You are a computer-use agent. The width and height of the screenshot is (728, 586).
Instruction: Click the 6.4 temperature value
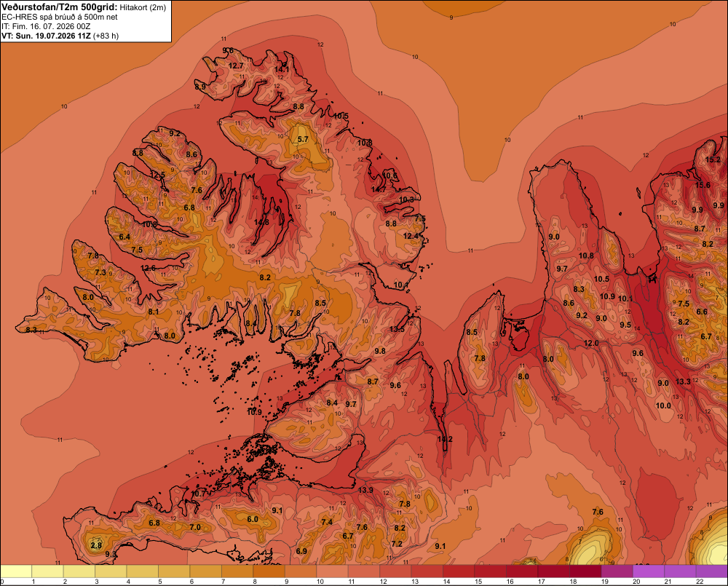pos(124,237)
